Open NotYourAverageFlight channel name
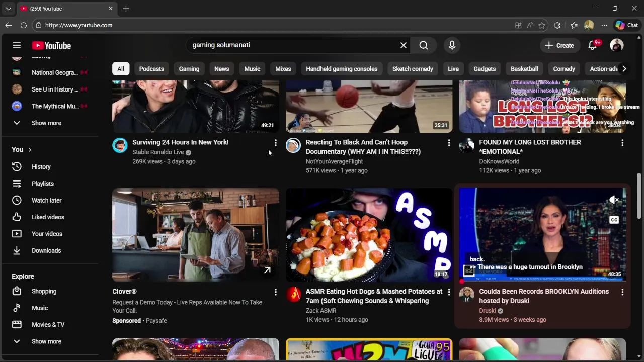The width and height of the screenshot is (644, 362). [x=334, y=161]
